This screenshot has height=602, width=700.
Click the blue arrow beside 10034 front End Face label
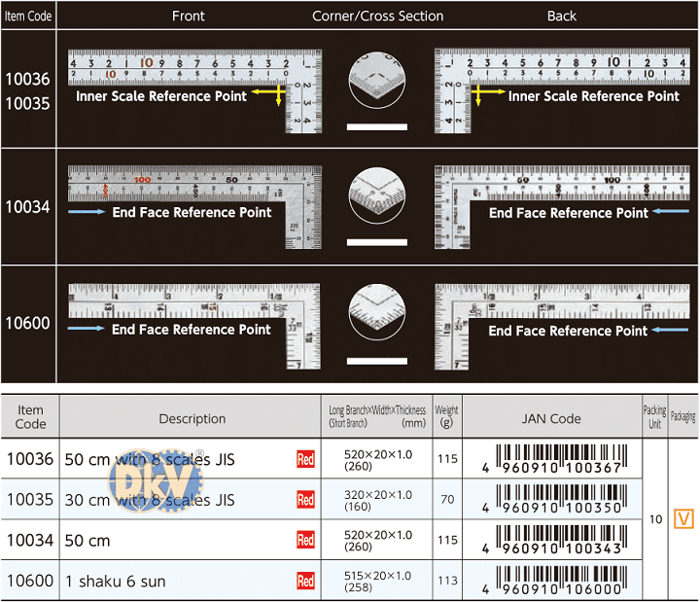pyautogui.click(x=87, y=212)
